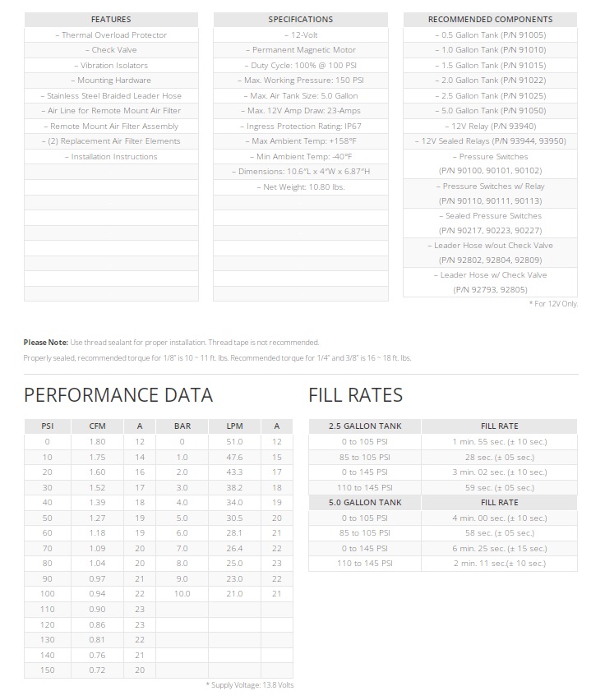Screen dimensions: 605x700
Task: Click the PERFORMANCE DATA heading
Action: point(118,395)
